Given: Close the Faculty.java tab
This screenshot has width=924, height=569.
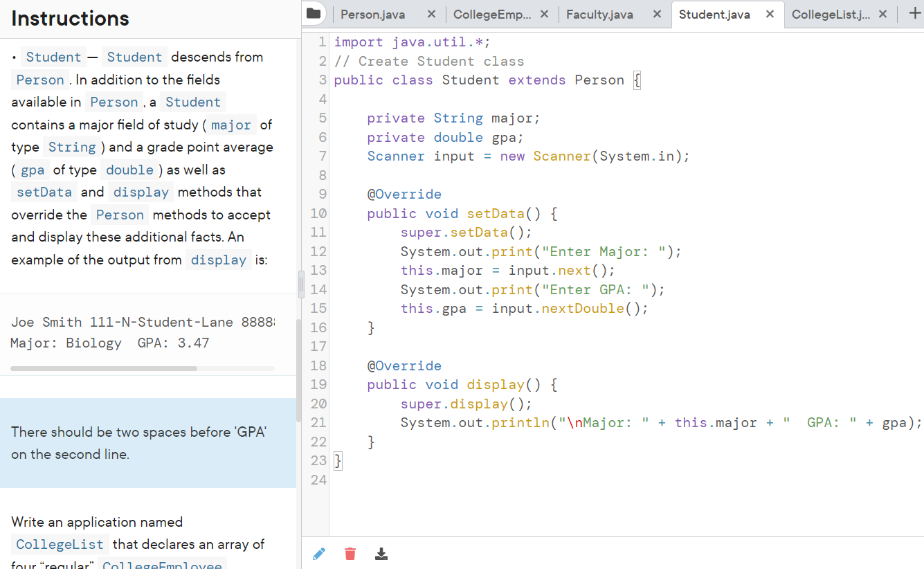Looking at the screenshot, I should pyautogui.click(x=657, y=13).
